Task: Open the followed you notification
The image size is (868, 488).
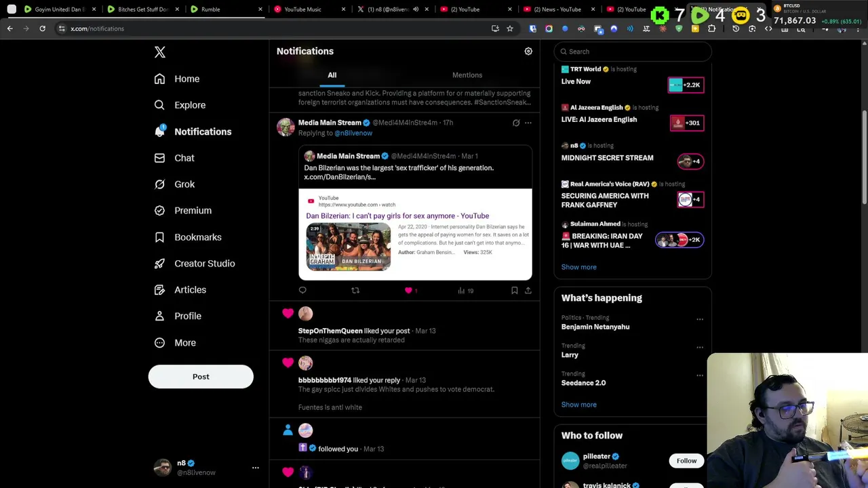Action: [404, 439]
